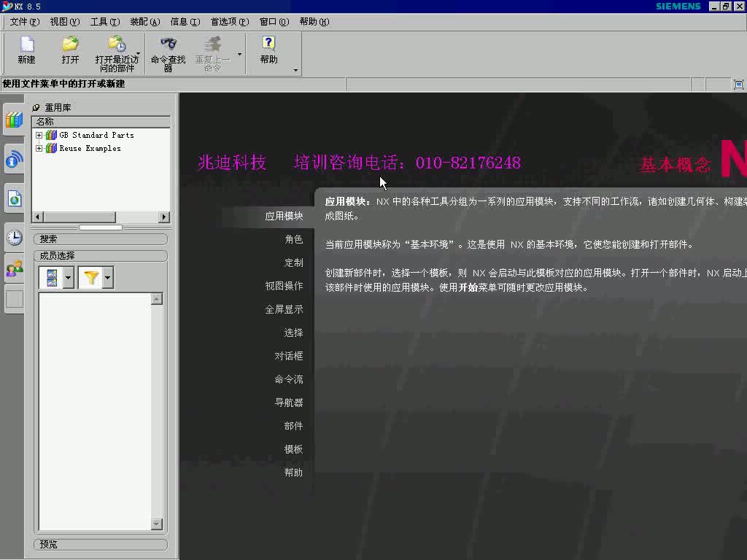
Task: Open the 工具(T) menu
Action: [x=105, y=22]
